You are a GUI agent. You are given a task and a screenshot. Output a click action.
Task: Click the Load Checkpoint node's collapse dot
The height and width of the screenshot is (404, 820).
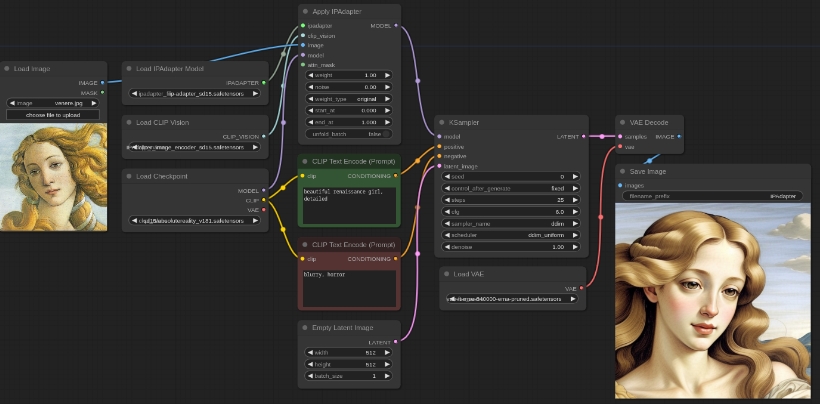tap(130, 176)
